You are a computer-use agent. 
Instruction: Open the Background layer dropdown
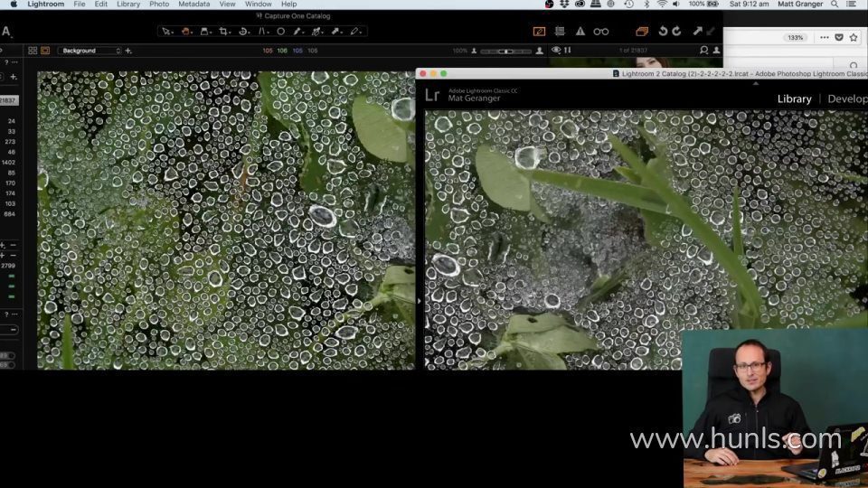click(x=89, y=51)
